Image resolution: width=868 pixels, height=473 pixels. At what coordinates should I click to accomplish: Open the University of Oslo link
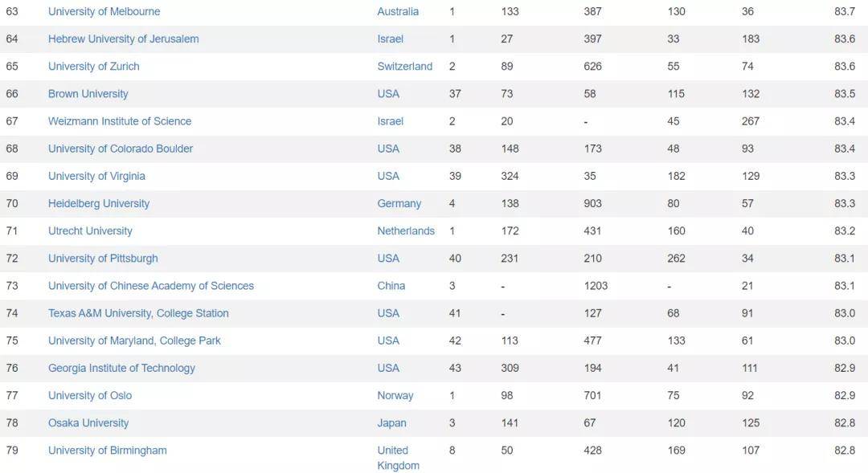tap(90, 395)
